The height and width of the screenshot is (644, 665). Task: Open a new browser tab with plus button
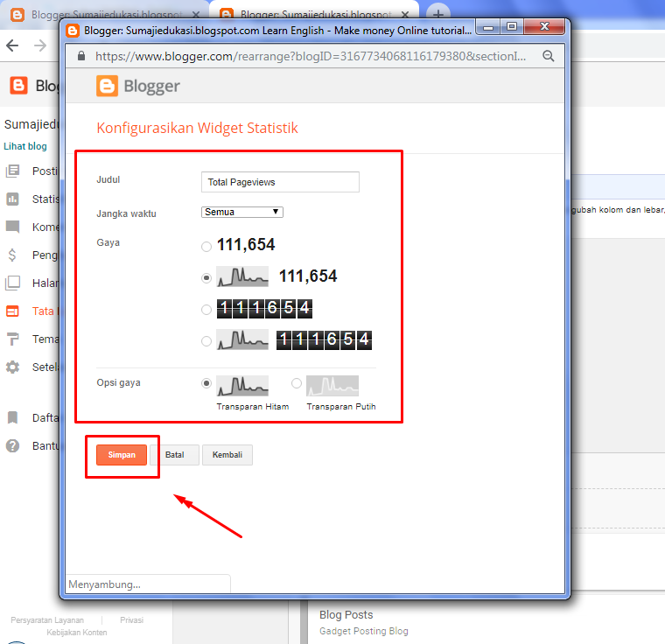coord(438,15)
